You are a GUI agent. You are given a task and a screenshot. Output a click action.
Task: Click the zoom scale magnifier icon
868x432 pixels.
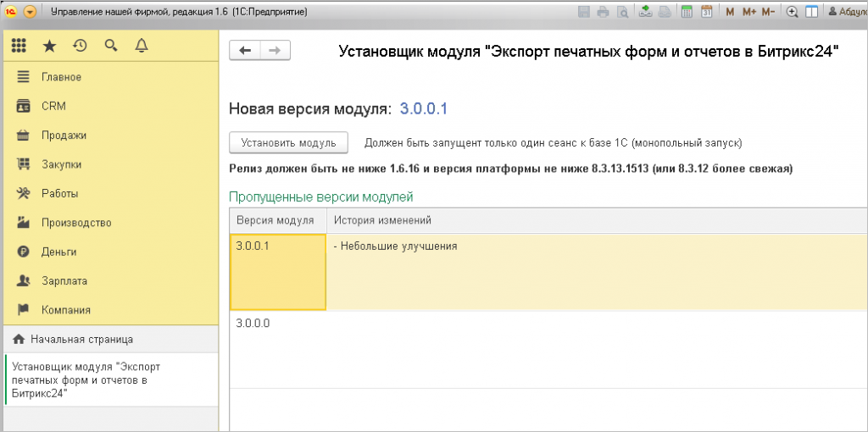point(793,12)
